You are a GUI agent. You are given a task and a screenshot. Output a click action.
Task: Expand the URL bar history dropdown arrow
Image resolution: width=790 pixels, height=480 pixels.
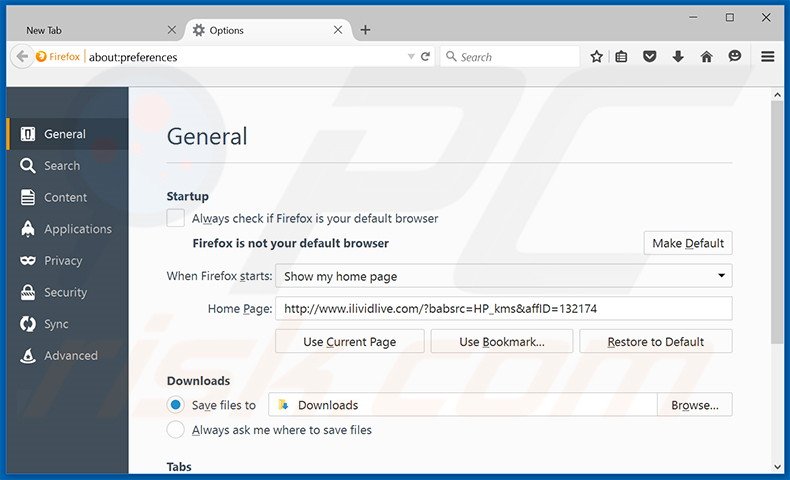point(410,57)
